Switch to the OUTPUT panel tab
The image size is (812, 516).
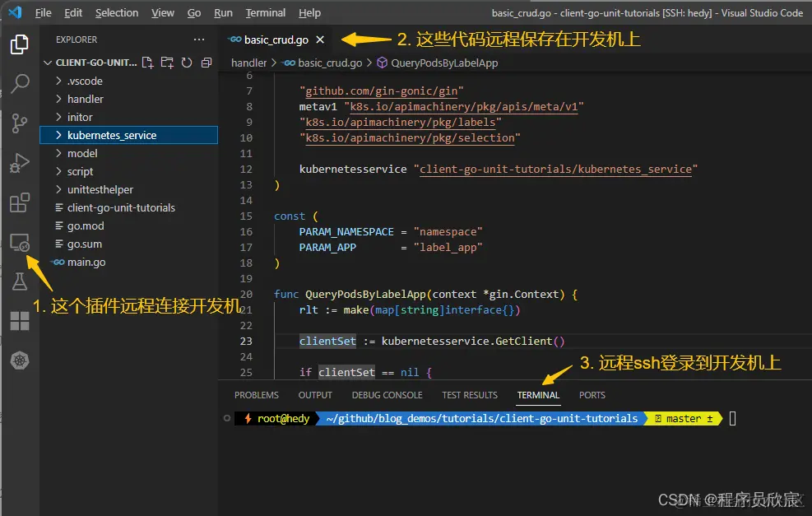point(315,395)
